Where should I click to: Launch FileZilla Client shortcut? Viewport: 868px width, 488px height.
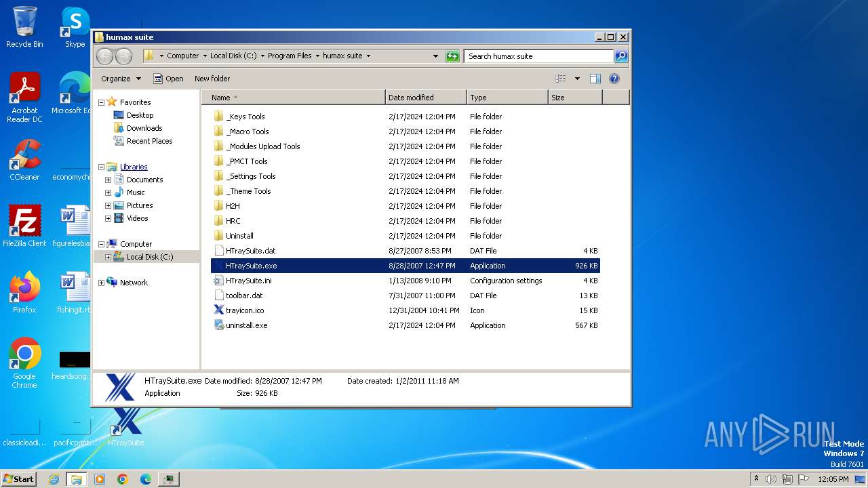[24, 226]
